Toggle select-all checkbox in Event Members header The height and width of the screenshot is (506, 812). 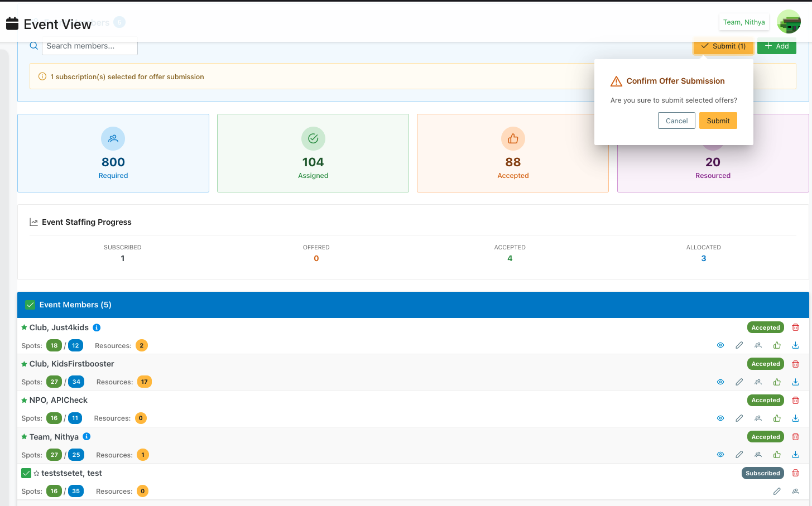30,305
